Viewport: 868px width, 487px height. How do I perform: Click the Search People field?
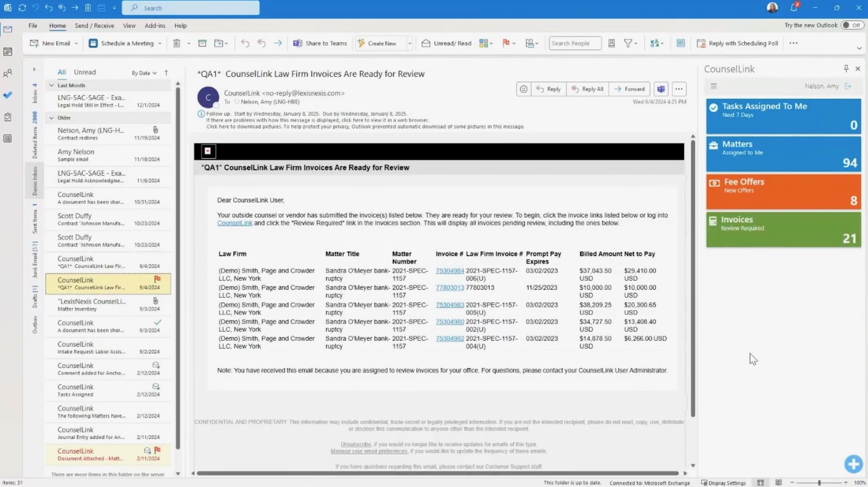click(x=575, y=43)
